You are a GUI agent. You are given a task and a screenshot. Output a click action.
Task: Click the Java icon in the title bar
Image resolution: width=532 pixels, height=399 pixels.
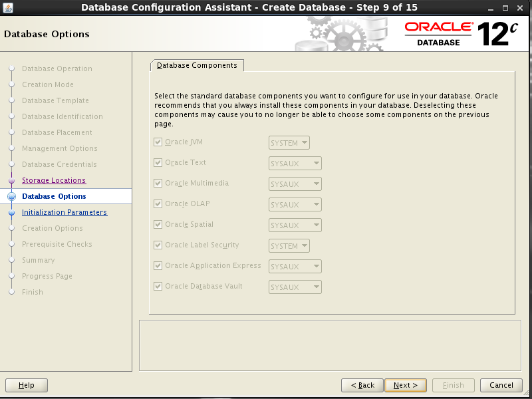[x=8, y=7]
